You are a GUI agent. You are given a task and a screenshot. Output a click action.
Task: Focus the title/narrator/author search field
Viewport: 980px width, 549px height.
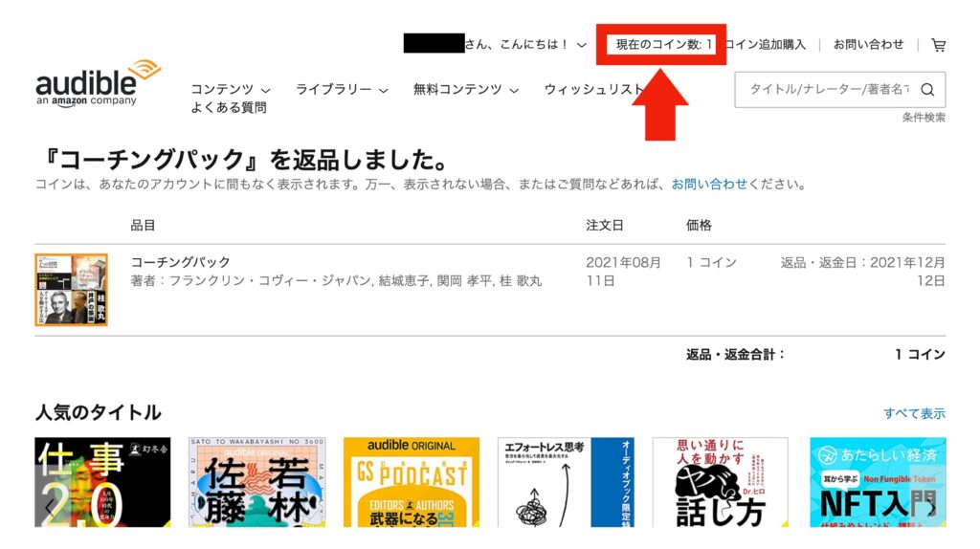click(x=828, y=89)
